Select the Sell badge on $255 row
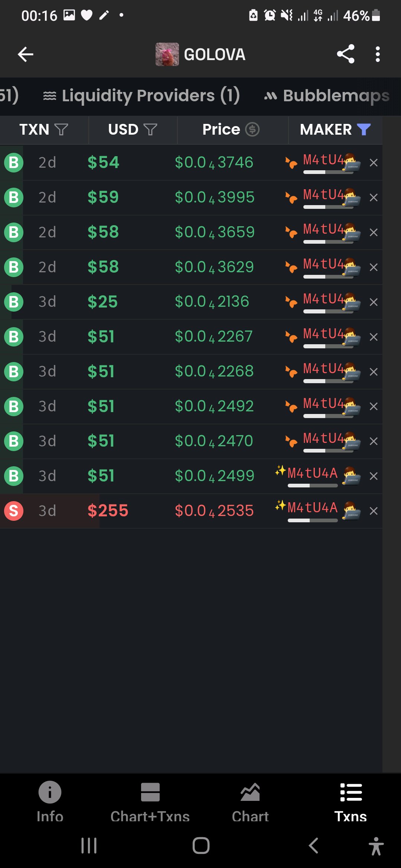The width and height of the screenshot is (401, 868). [x=14, y=511]
